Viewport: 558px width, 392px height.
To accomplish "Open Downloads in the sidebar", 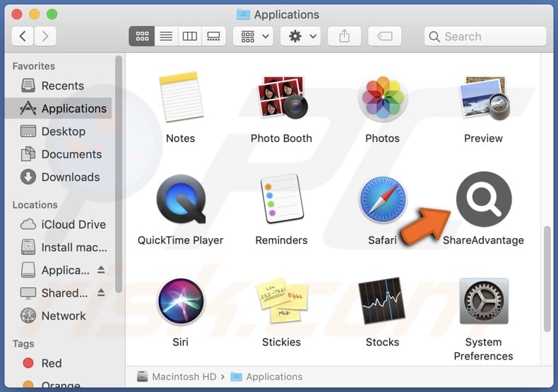I will coord(59,177).
